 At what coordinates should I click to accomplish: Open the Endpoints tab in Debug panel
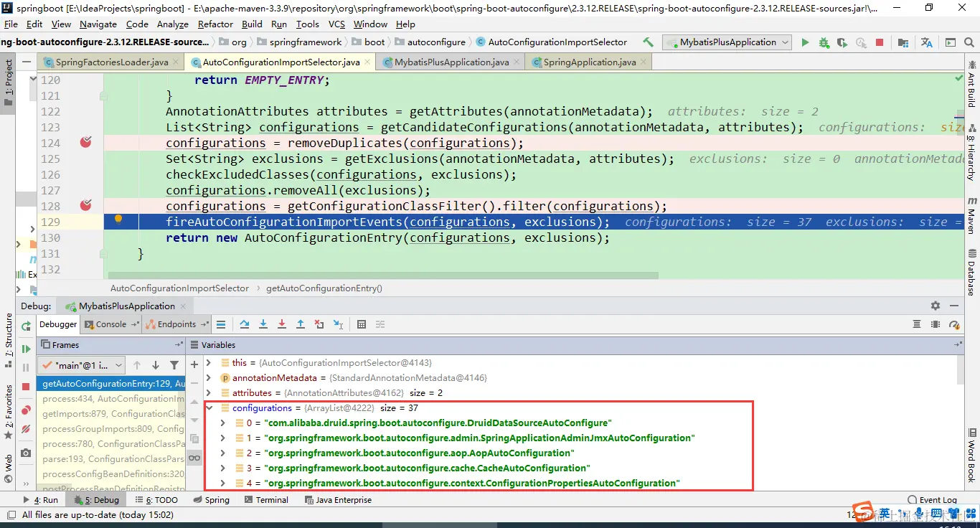176,324
